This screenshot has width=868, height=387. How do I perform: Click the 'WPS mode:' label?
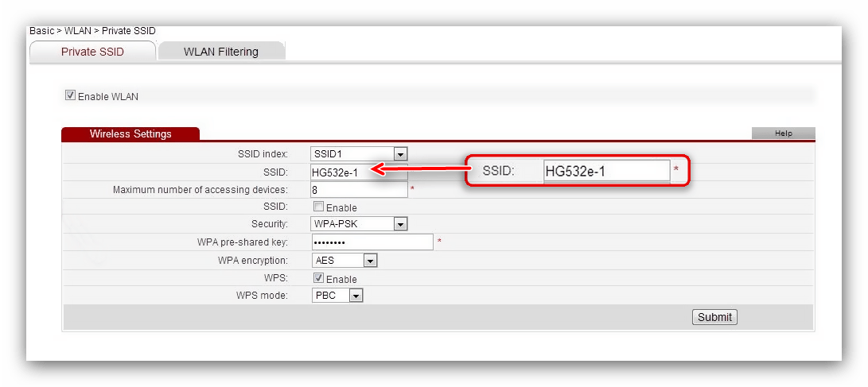(x=262, y=296)
